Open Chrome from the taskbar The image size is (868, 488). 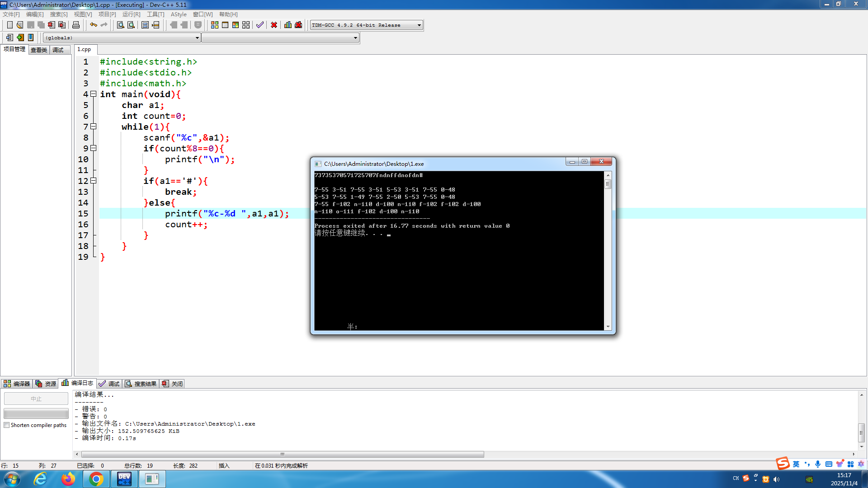pos(96,479)
